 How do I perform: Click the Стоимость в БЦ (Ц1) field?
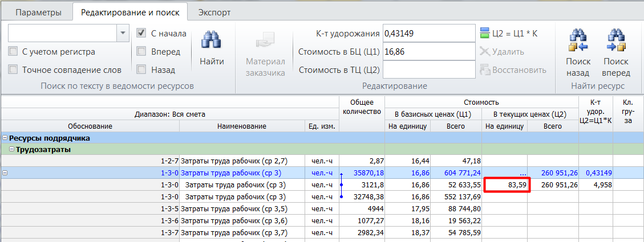[429, 52]
